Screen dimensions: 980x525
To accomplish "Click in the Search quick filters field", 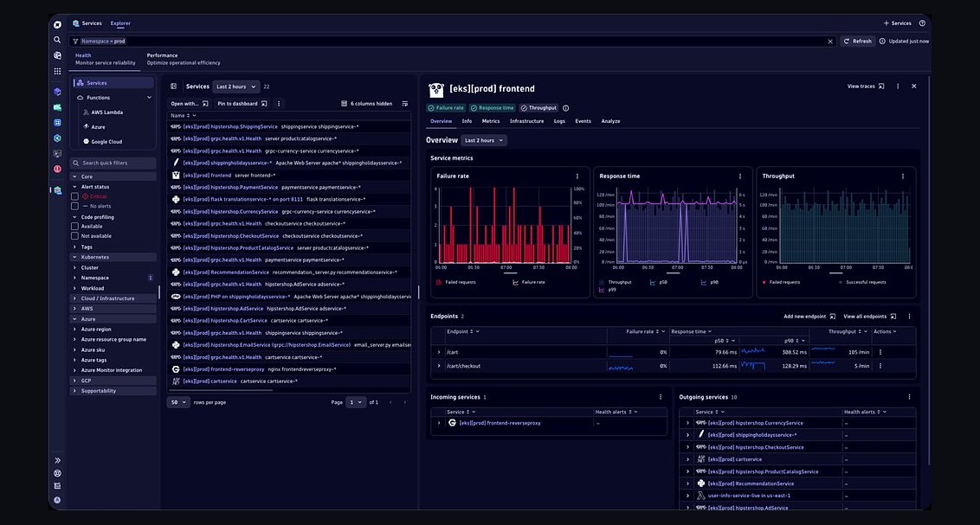I will tap(113, 163).
